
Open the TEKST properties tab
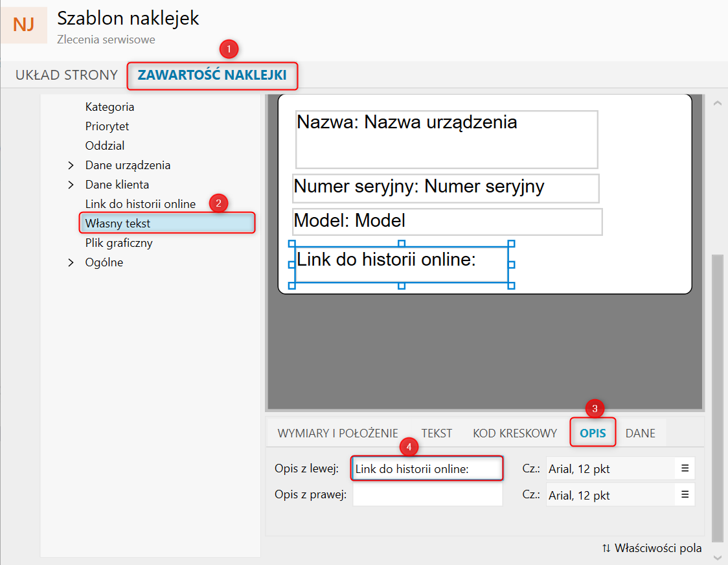(437, 433)
